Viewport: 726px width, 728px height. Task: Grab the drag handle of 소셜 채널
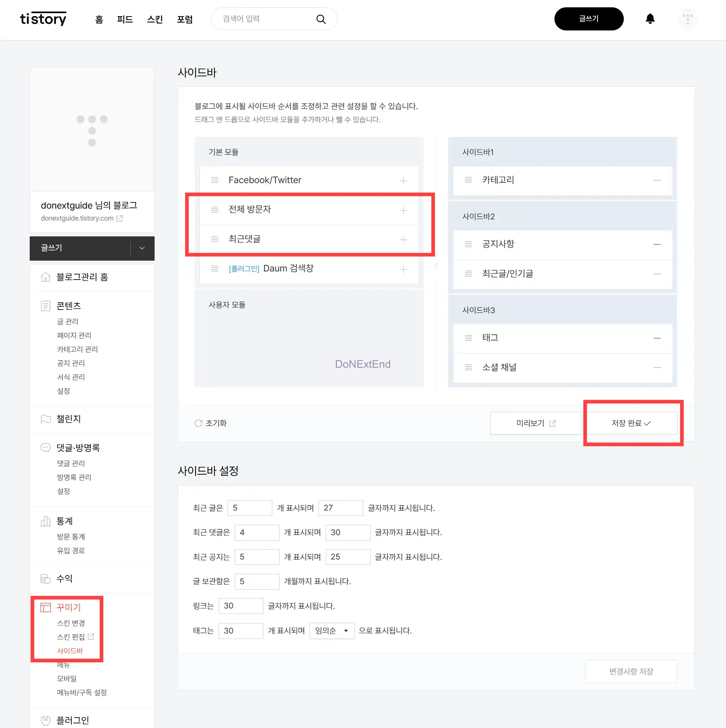[468, 367]
